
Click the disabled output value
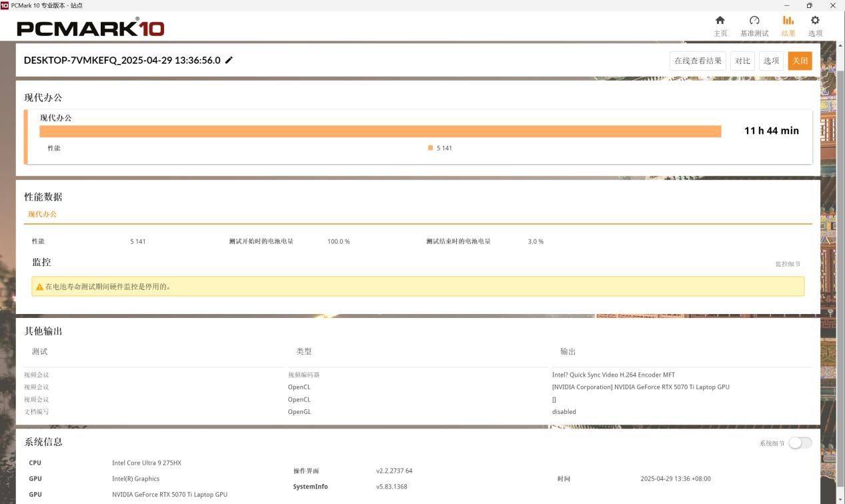pos(564,411)
